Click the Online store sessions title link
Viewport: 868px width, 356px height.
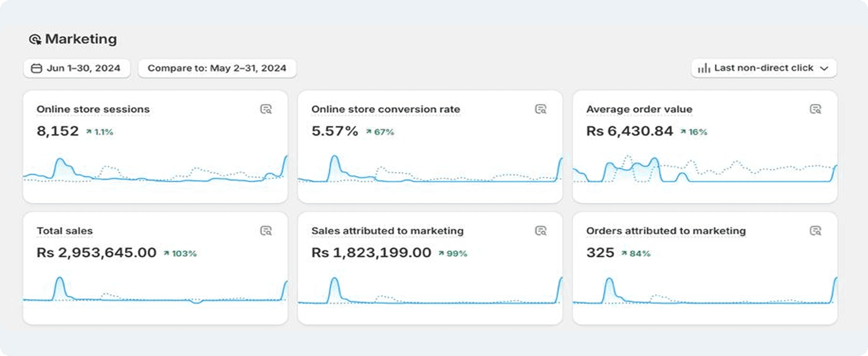point(93,109)
